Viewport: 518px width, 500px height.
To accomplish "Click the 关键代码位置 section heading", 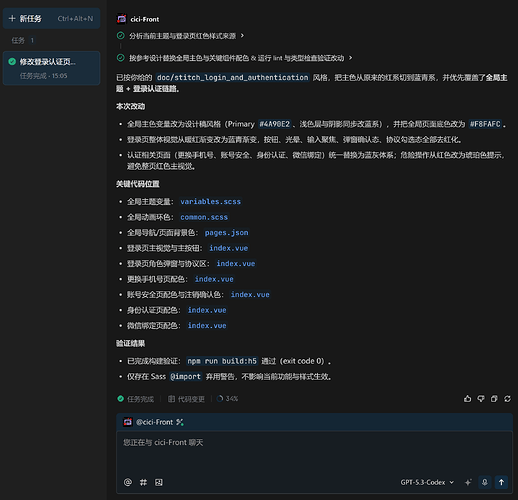I will (138, 184).
